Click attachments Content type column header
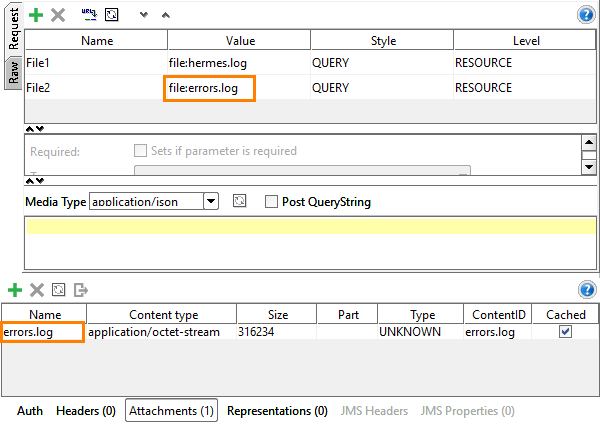Screen dimensions: 600x424 (x=162, y=314)
